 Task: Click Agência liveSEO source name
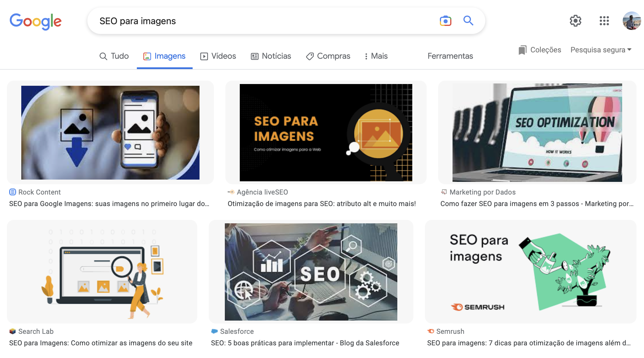tap(262, 192)
